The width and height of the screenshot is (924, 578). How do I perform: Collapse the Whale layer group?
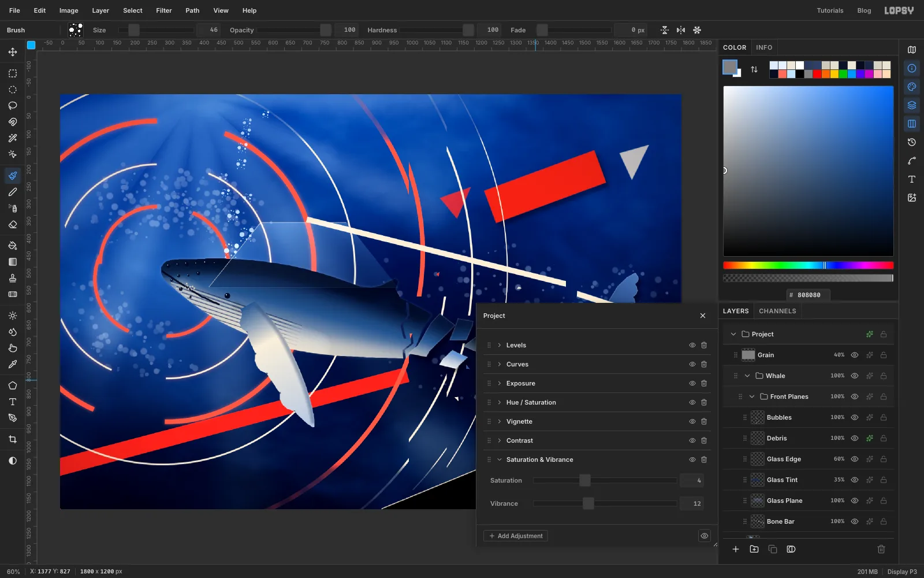pyautogui.click(x=747, y=376)
